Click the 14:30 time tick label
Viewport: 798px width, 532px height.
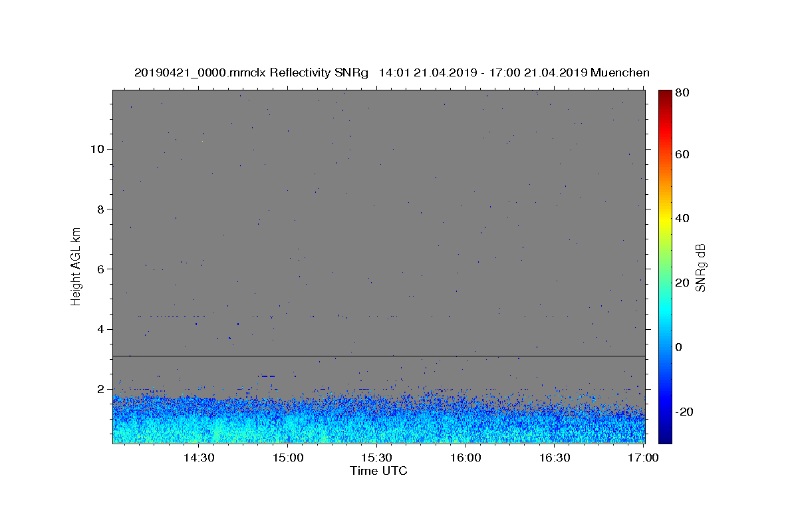pos(198,458)
